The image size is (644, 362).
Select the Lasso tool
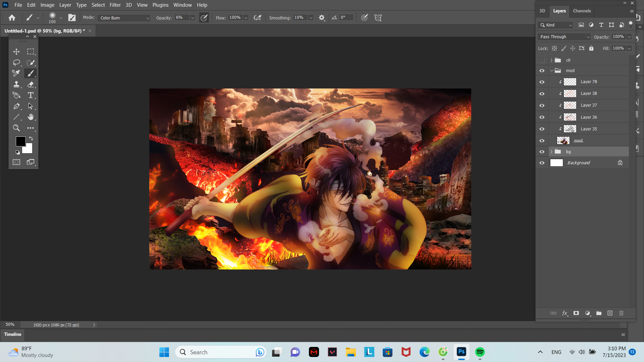16,63
